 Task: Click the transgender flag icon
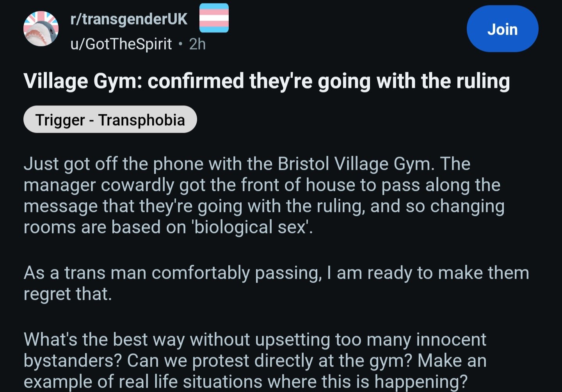pyautogui.click(x=214, y=18)
